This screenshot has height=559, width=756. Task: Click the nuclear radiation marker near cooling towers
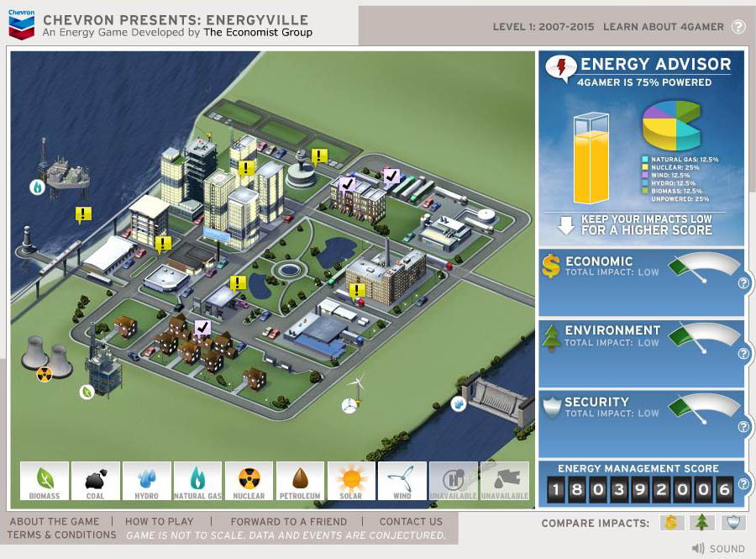45,374
